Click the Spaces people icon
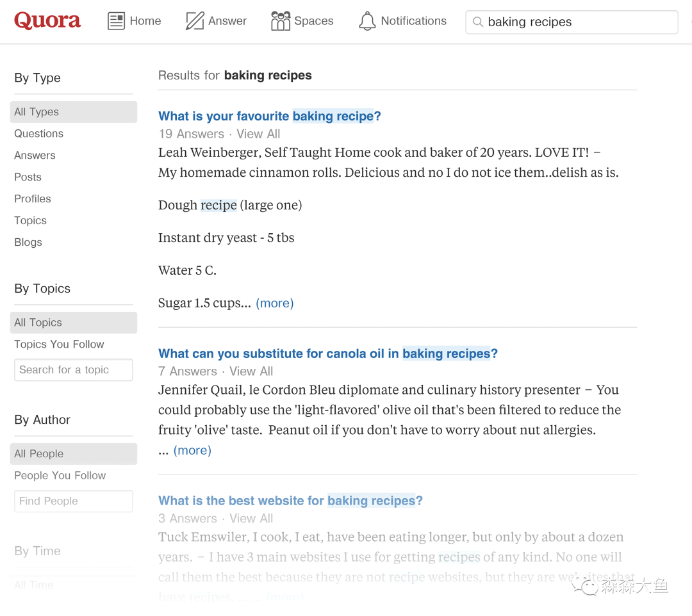 point(281,20)
